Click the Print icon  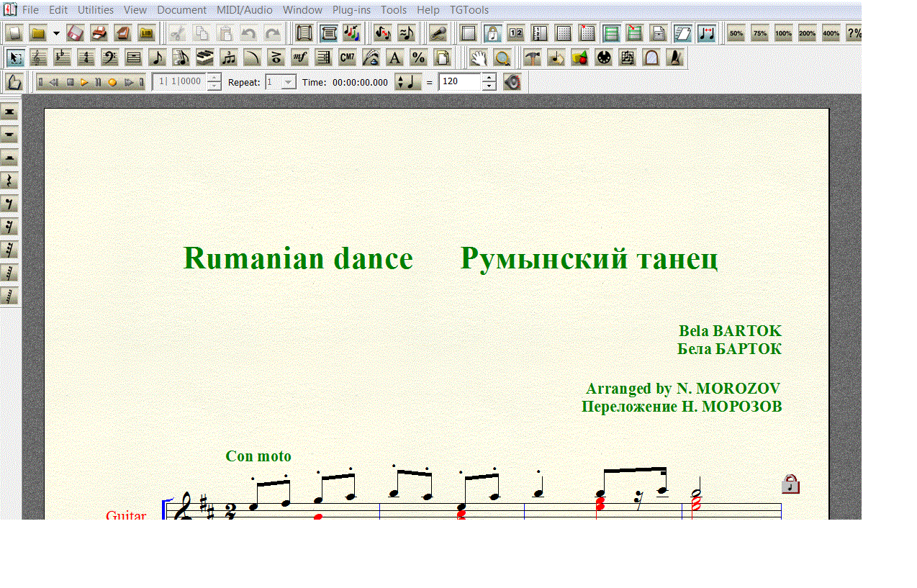99,33
